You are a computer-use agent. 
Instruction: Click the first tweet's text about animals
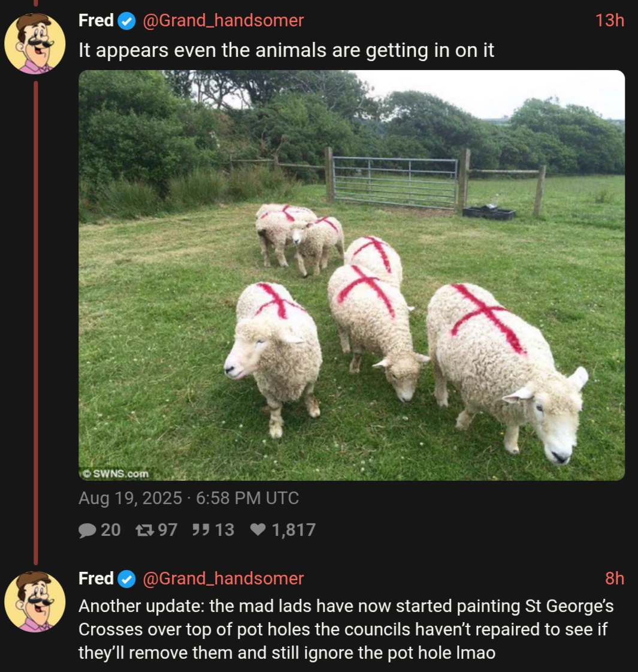coord(286,50)
